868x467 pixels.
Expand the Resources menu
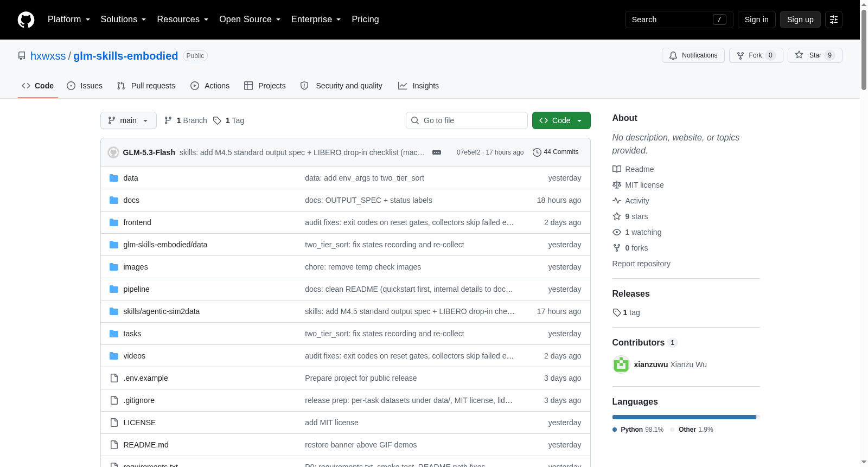183,20
